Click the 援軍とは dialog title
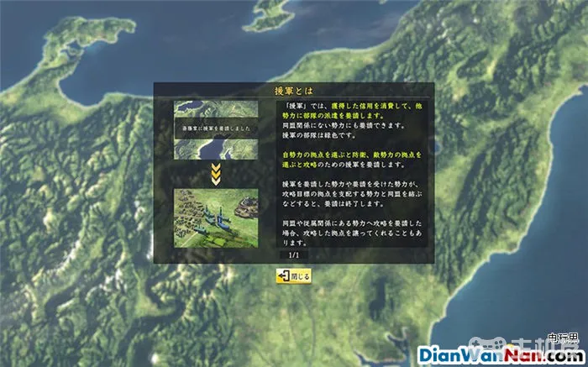588x367 pixels. [294, 91]
